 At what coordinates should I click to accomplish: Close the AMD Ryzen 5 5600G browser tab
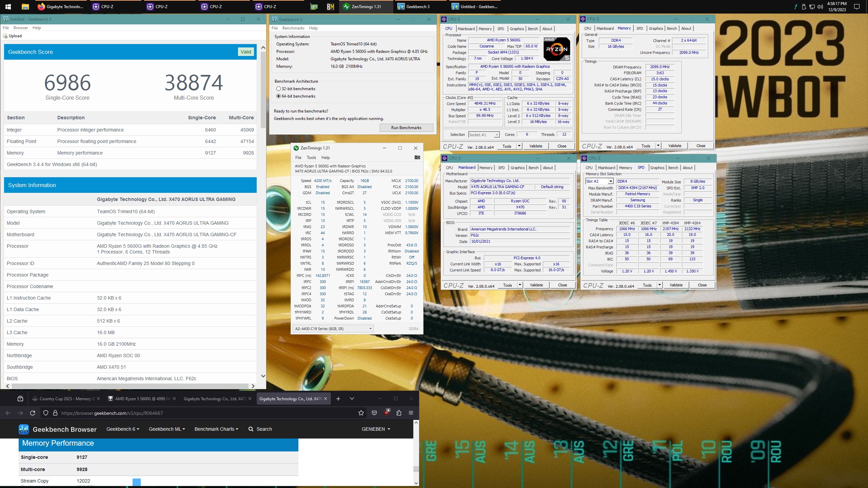pyautogui.click(x=174, y=399)
